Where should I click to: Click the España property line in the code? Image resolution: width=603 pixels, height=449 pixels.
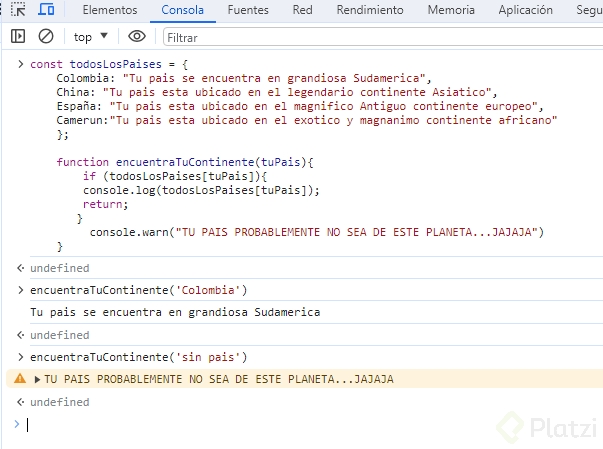(x=300, y=106)
